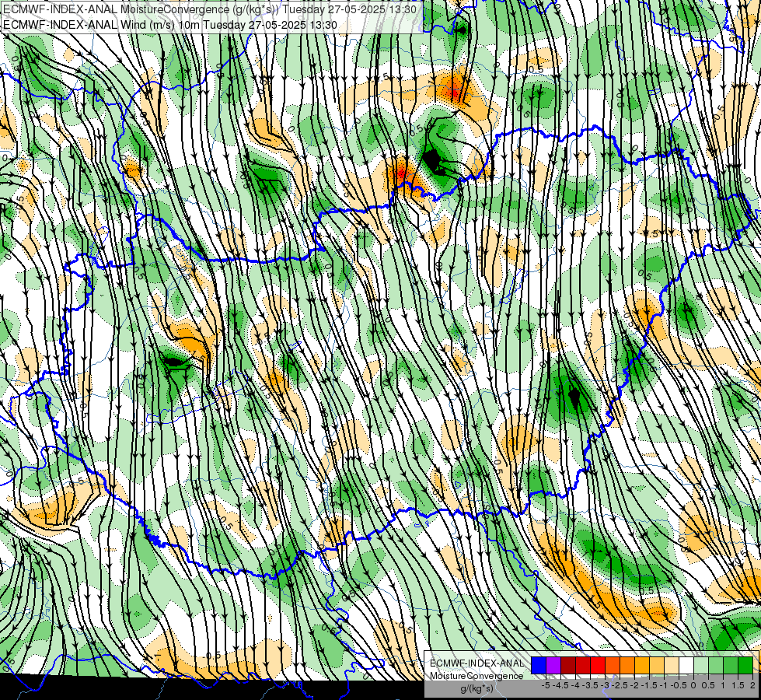This screenshot has height=700, width=761.
Task: Click the Wind 10m title line at top
Action: point(170,25)
